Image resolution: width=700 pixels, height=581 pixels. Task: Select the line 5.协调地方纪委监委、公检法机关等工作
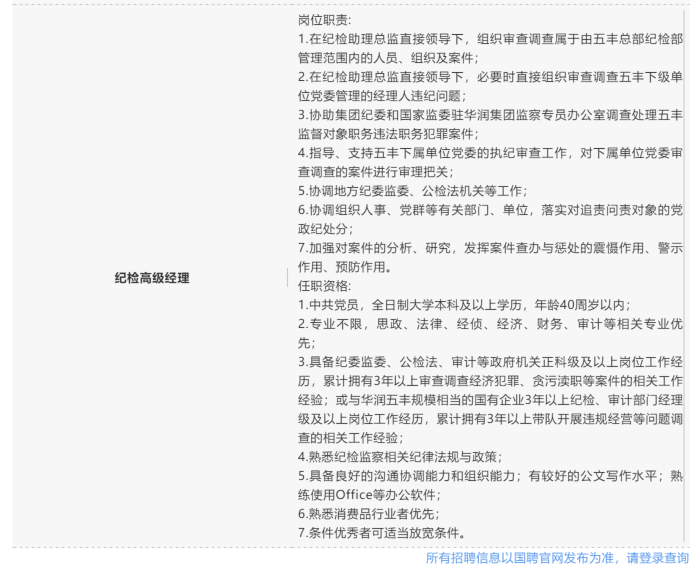[412, 191]
